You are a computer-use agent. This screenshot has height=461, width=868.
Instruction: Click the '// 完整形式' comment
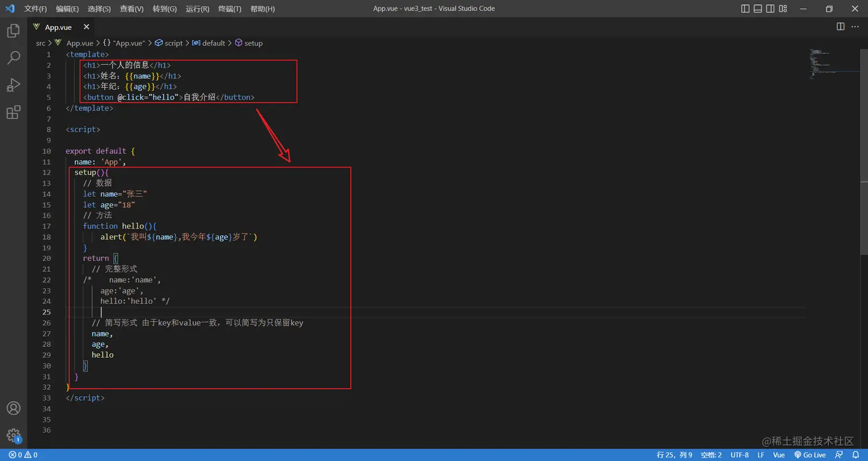tap(114, 269)
